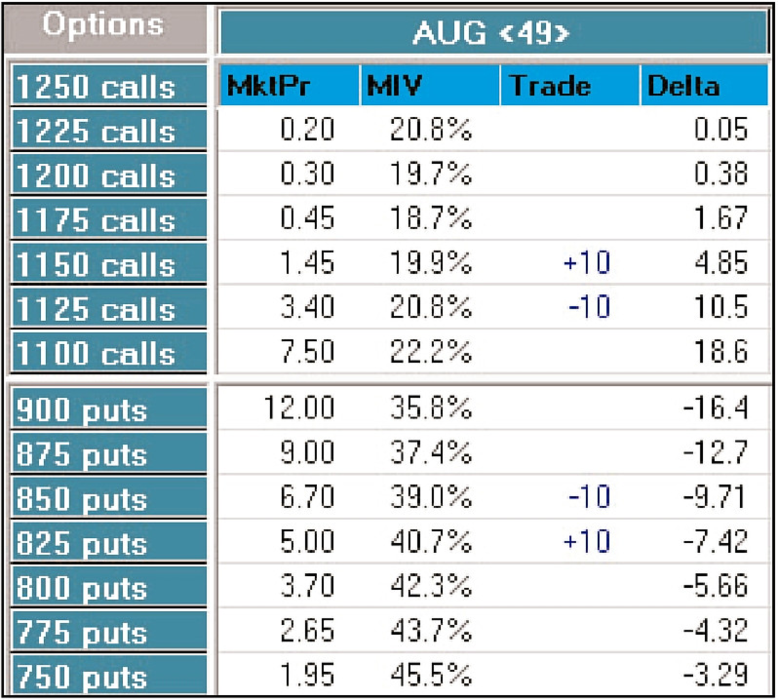Click the Delta column header
This screenshot has width=778, height=700.
[704, 85]
